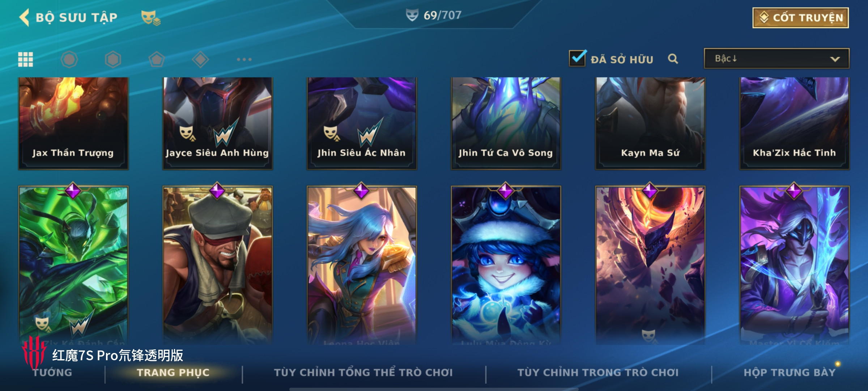Switch to the Tướng tab
868x391 pixels.
click(x=52, y=373)
